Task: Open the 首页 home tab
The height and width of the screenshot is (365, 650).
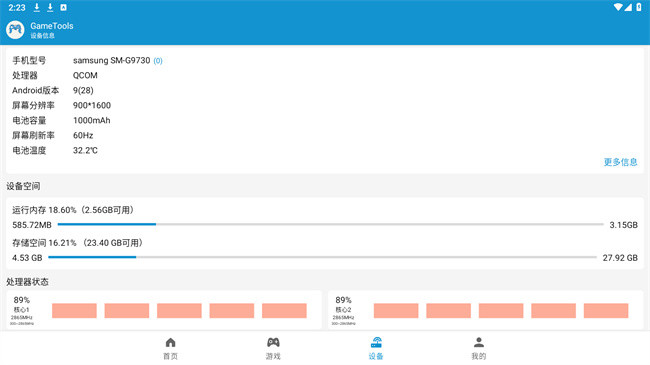Action: pos(170,348)
